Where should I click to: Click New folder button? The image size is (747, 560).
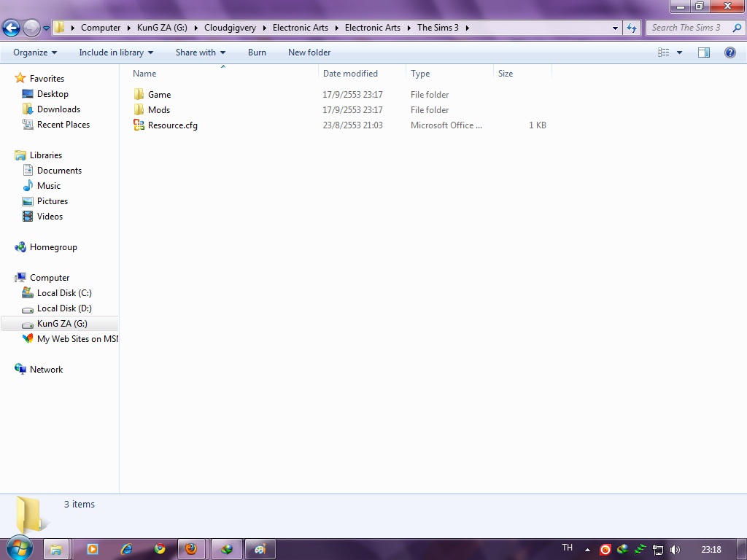[309, 52]
